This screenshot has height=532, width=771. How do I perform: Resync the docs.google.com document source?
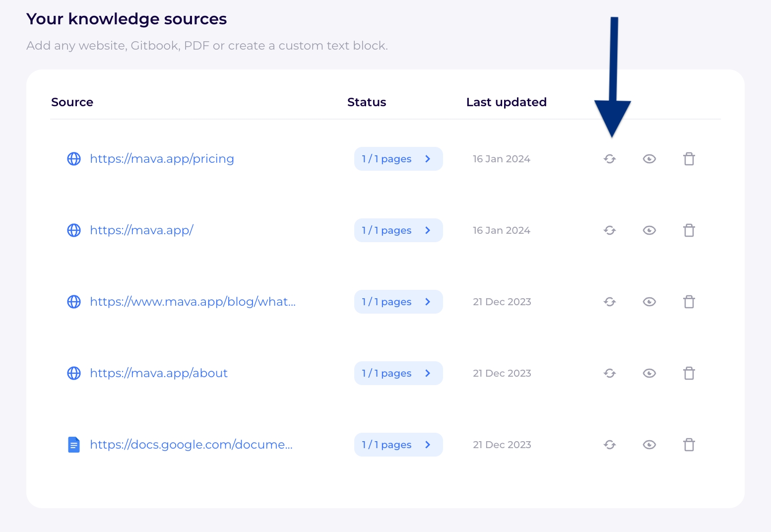[x=610, y=445]
